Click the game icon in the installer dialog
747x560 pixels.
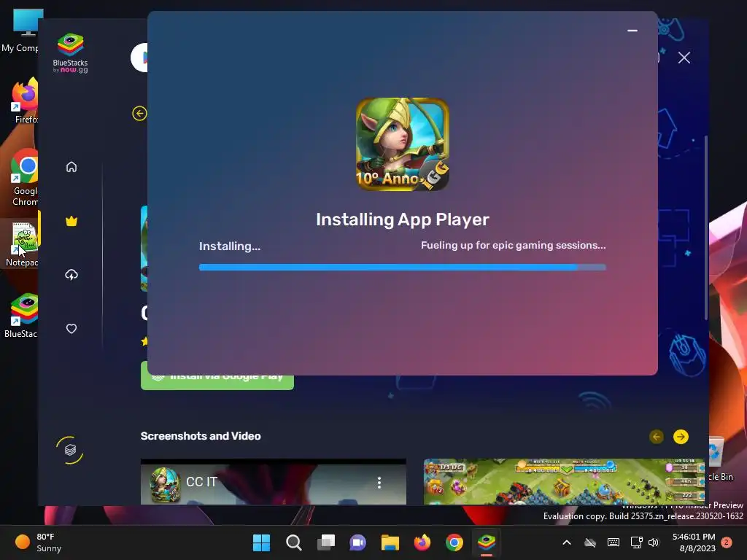[403, 144]
